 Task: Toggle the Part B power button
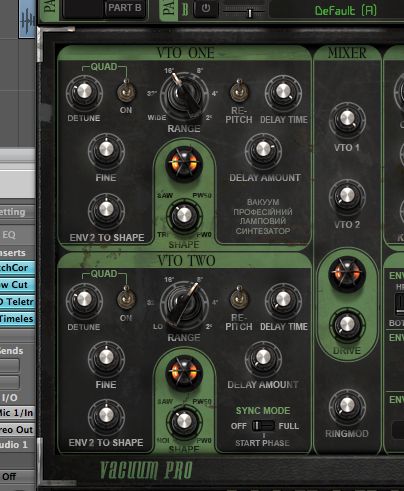[206, 8]
